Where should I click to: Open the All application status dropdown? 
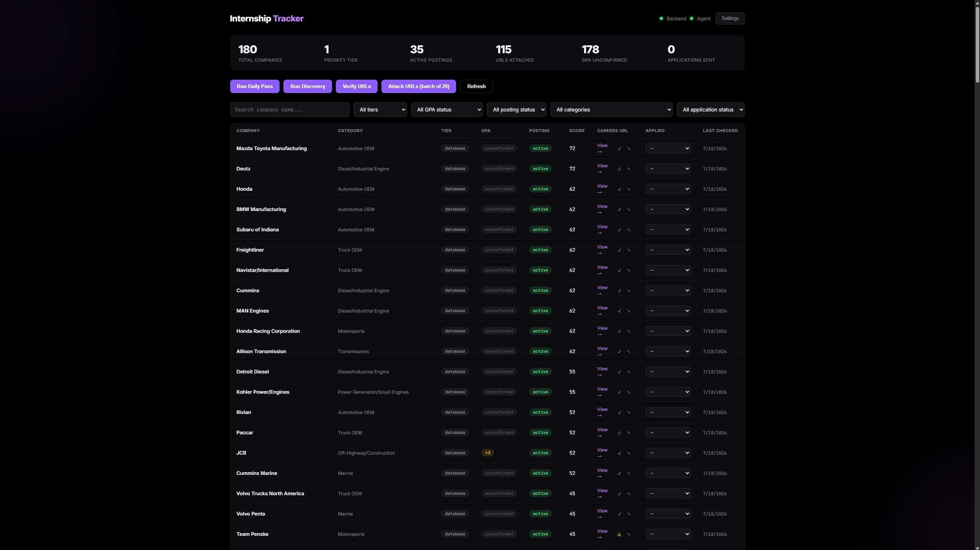(710, 110)
